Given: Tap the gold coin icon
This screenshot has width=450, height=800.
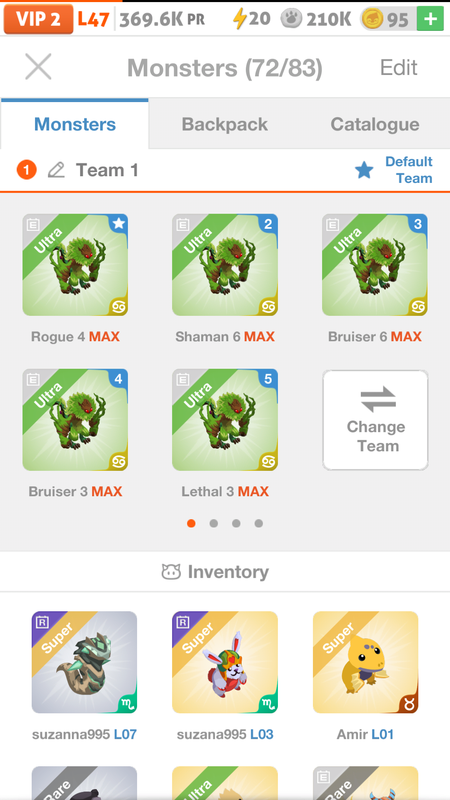Looking at the screenshot, I should [372, 19].
